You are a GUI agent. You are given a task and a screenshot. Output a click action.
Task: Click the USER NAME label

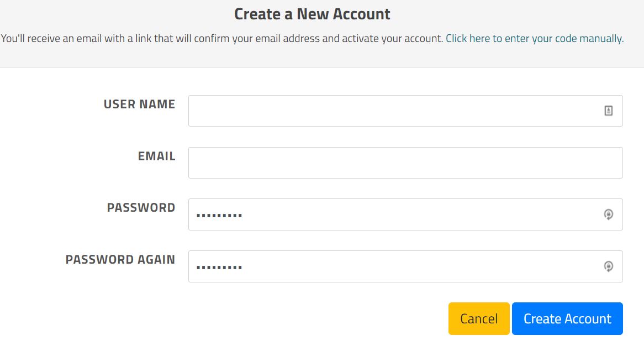[x=139, y=104]
